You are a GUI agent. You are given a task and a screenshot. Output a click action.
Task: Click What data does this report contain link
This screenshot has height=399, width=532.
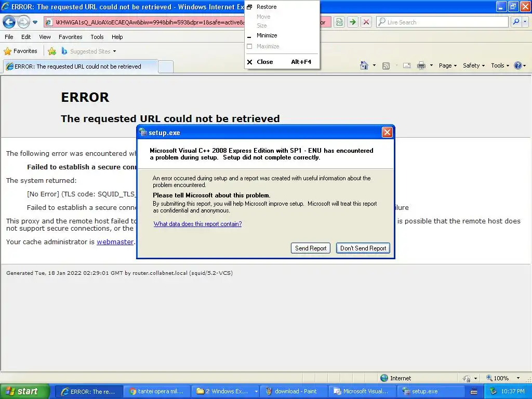coord(197,224)
